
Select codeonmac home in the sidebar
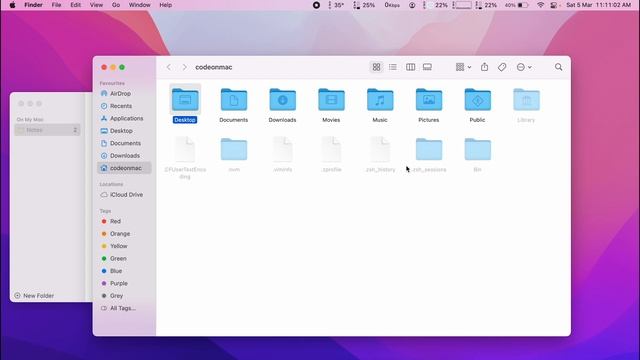(x=124, y=168)
